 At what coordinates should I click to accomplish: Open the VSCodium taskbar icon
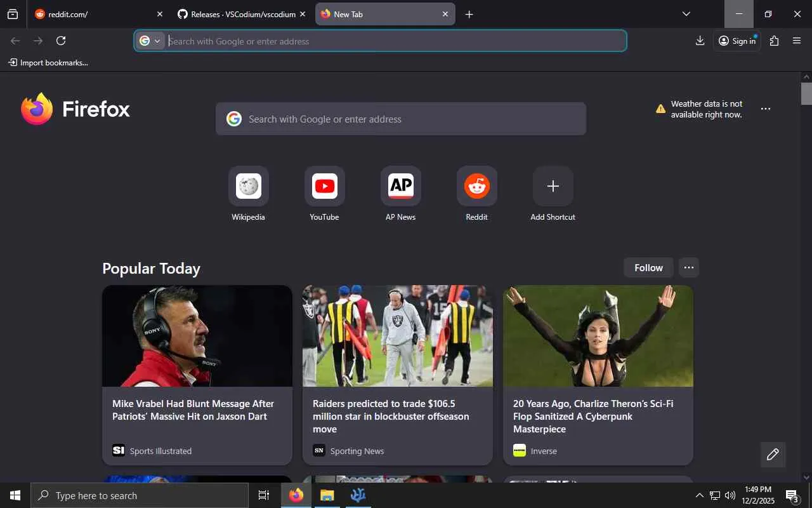coord(358,495)
